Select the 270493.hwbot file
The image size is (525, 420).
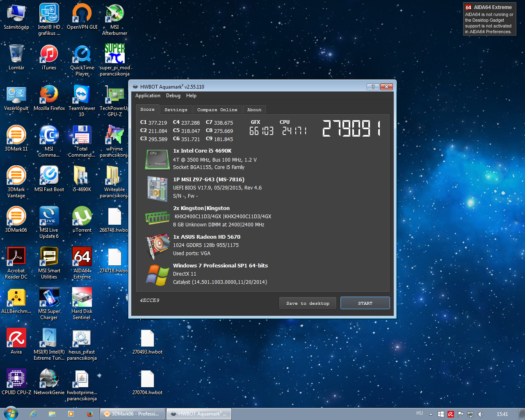(147, 342)
